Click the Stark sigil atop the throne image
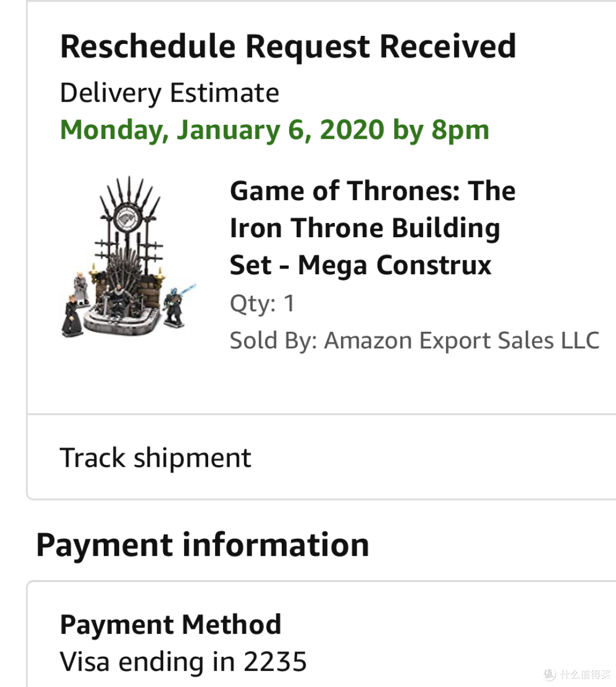The image size is (616, 687). 125,217
